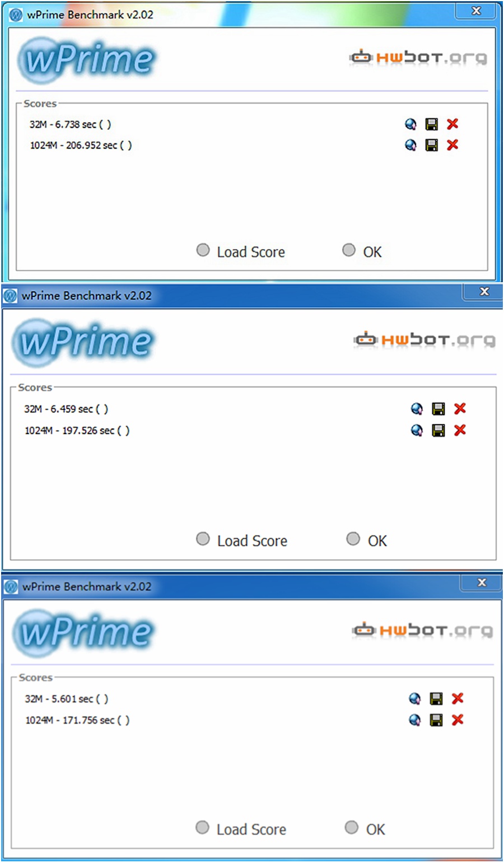Click the 1024M - 171.756 sec score entry

[x=77, y=720]
